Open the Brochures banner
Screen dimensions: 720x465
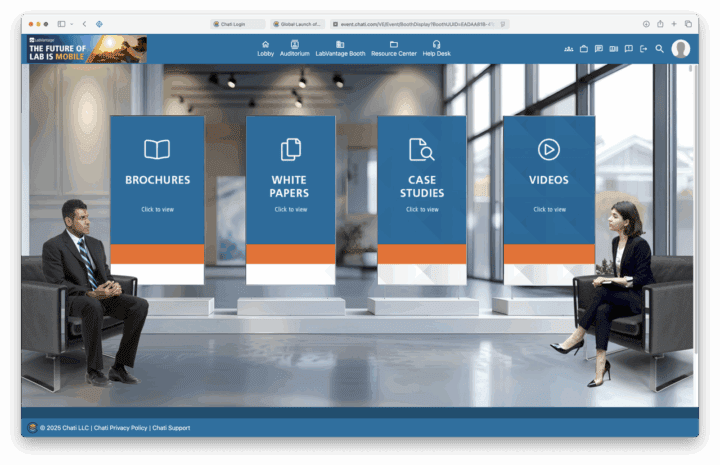(x=157, y=180)
